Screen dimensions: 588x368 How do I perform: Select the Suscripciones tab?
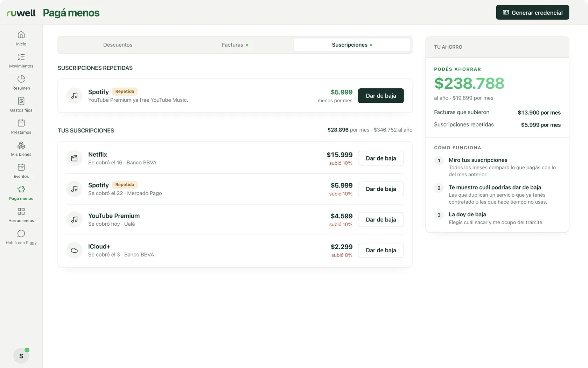(x=352, y=45)
